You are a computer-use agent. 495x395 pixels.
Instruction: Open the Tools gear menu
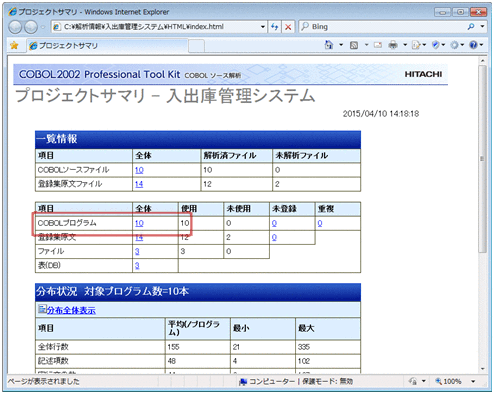[457, 45]
